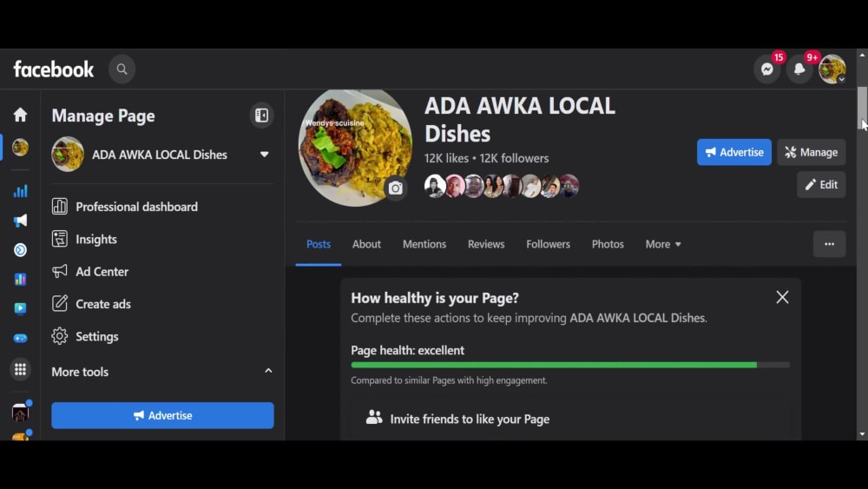Click the Manage button
Viewport: 868px width, 489px height.
coord(812,152)
